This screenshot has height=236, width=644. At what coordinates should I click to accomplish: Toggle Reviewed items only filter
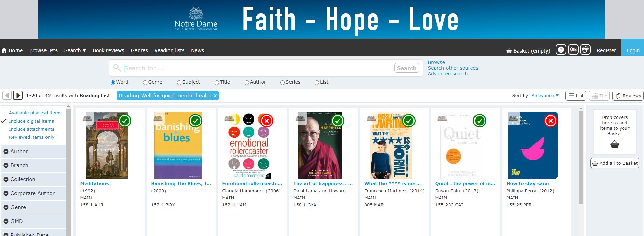click(31, 137)
